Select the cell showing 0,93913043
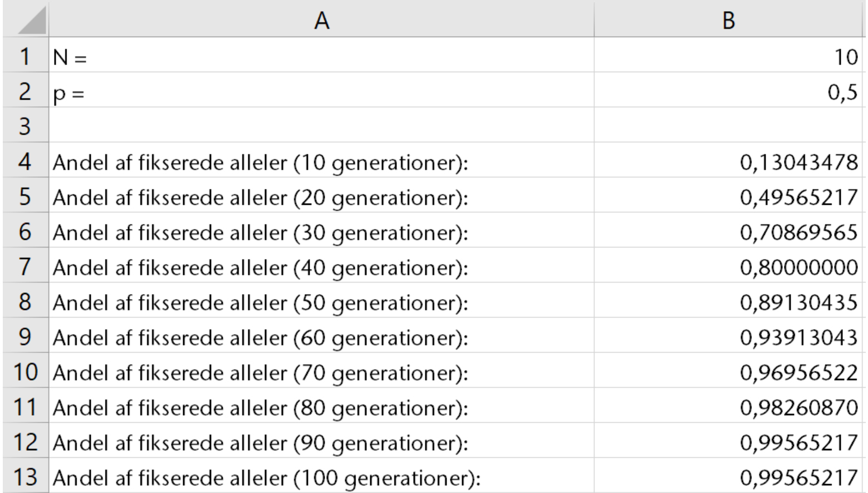868x493 pixels. (729, 337)
